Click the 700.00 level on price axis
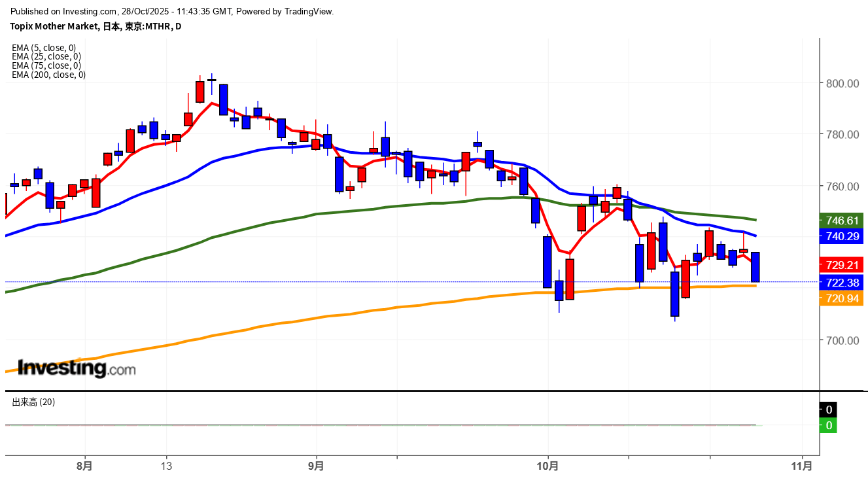The image size is (868, 477). click(x=841, y=340)
